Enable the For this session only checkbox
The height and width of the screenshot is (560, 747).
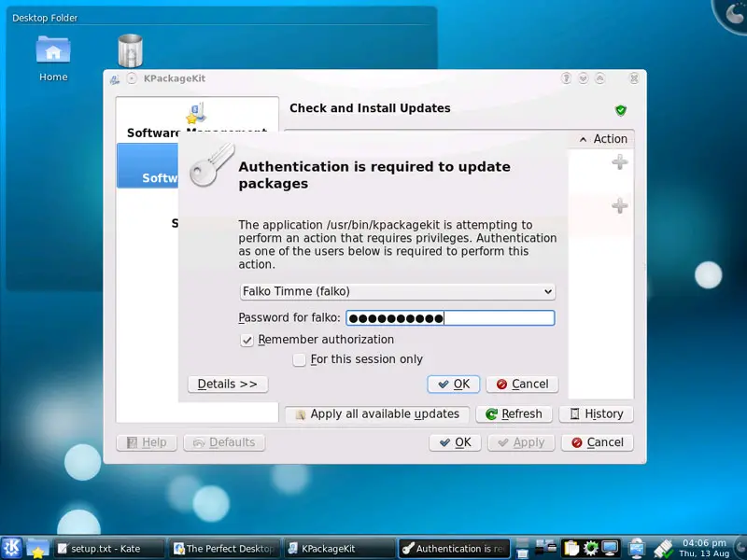(x=299, y=359)
